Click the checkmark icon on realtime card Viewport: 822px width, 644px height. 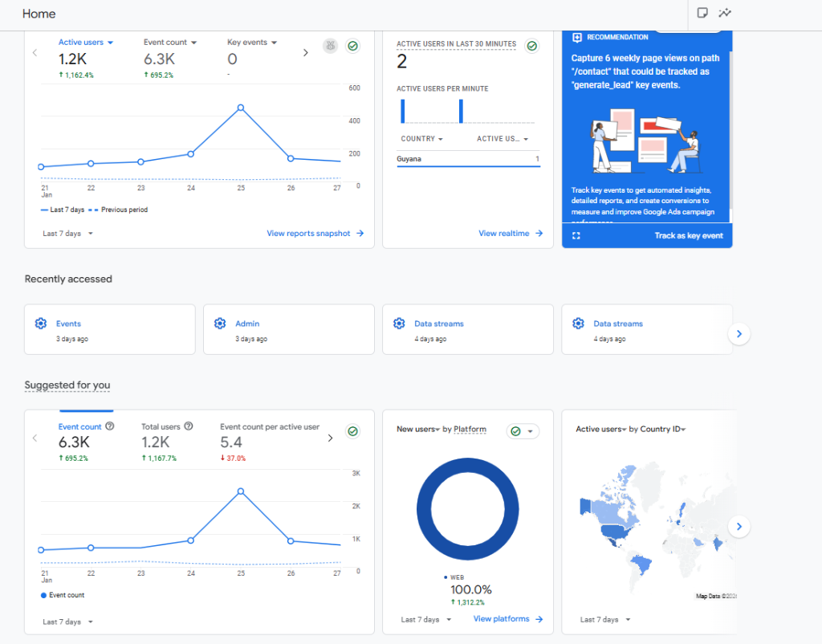pyautogui.click(x=532, y=46)
